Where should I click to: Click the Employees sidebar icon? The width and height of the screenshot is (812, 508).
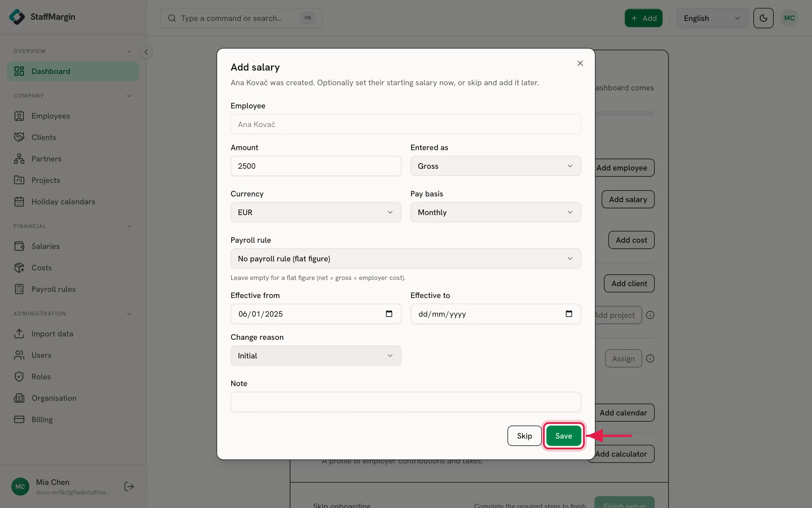coord(19,116)
